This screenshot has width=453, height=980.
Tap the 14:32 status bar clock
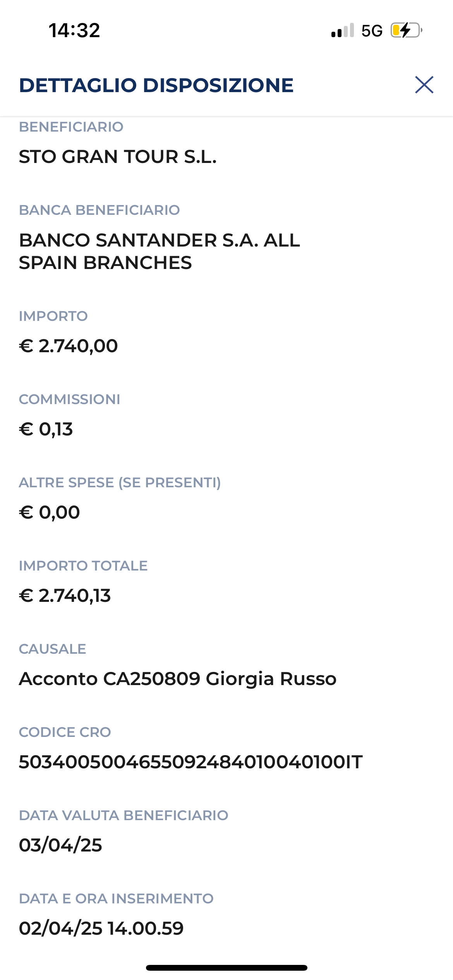74,30
